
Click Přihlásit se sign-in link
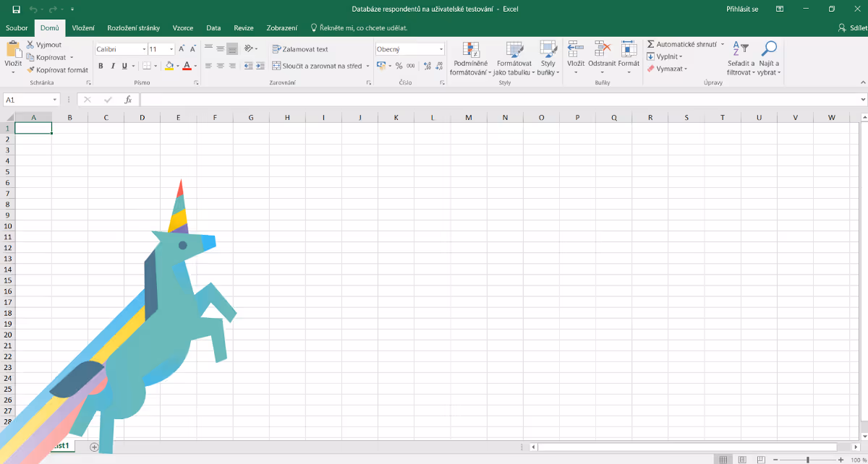(742, 9)
